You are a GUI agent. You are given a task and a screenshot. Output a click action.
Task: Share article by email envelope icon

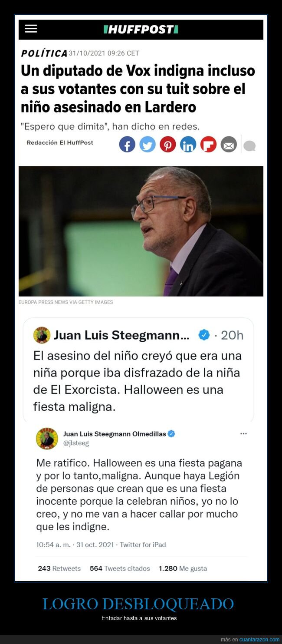(x=229, y=144)
